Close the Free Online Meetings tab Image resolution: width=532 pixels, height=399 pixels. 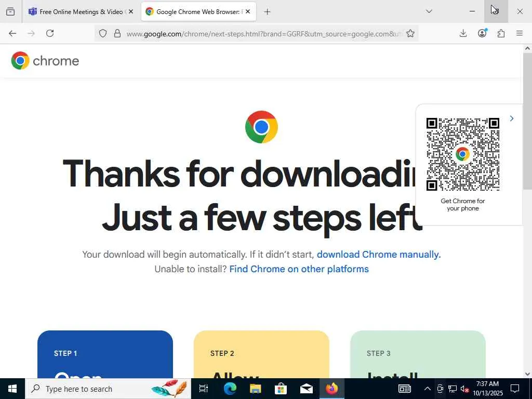coord(131,11)
